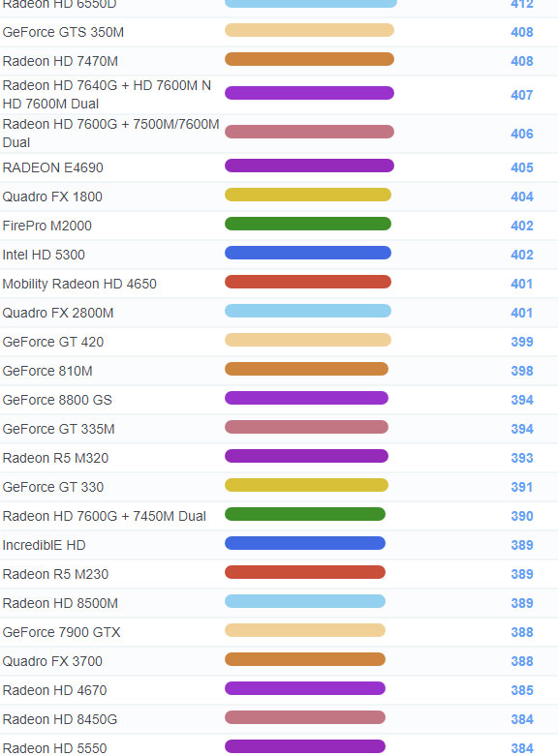Screen dimensions: 558x756
Task: Click score 384 next to Radeon HD 8450G
Action: click(x=522, y=719)
